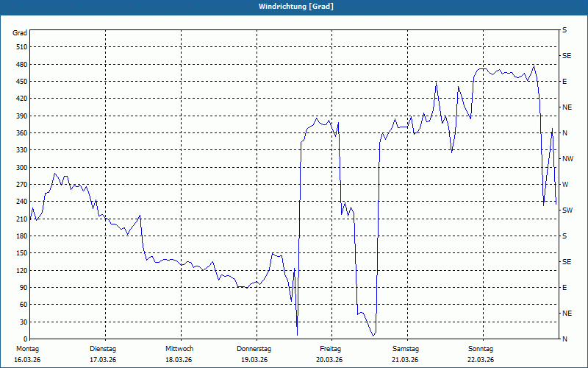The image size is (588, 368).
Task: Click the Freitag 20.03.26 date marker
Action: [330, 354]
